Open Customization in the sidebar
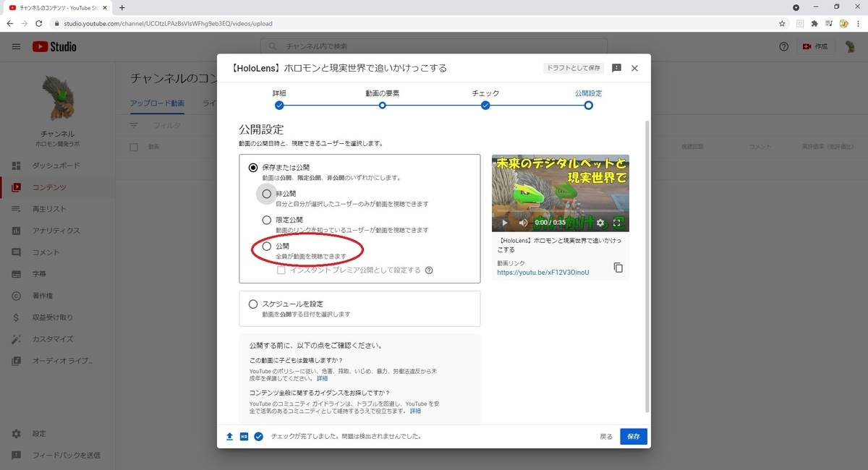This screenshot has height=470, width=868. coord(54,339)
